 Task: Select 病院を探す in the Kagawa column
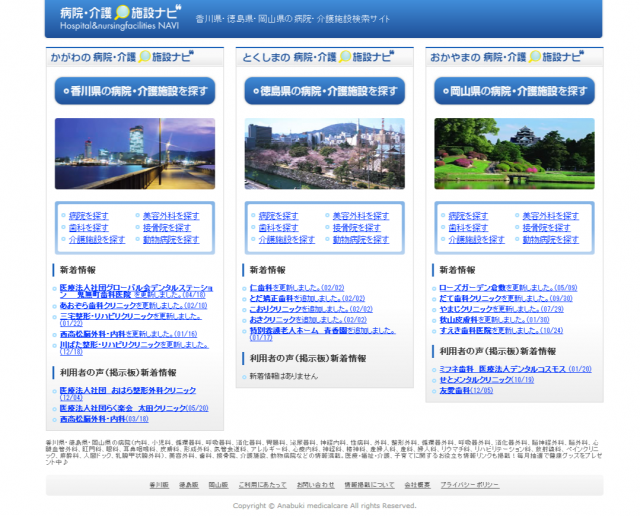[88, 216]
